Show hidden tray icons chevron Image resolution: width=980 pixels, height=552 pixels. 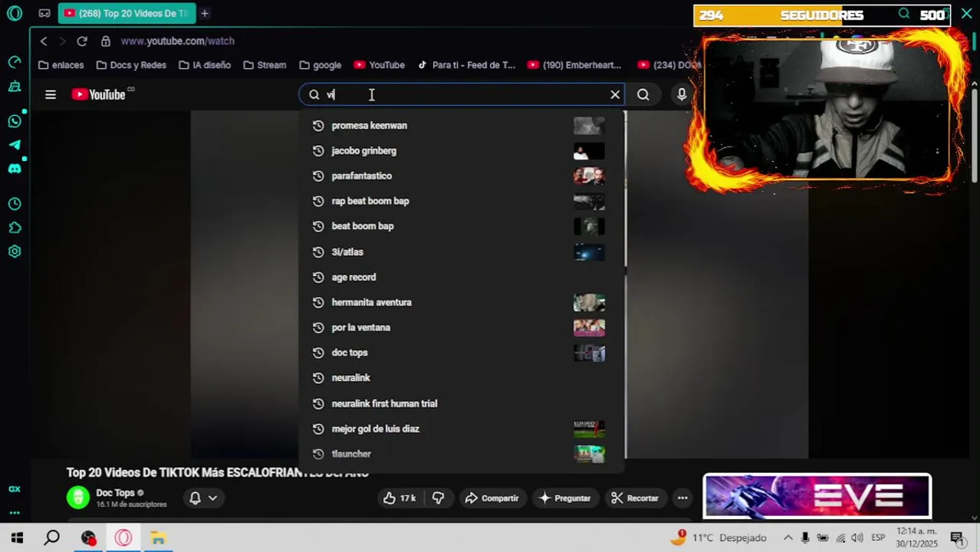point(788,538)
